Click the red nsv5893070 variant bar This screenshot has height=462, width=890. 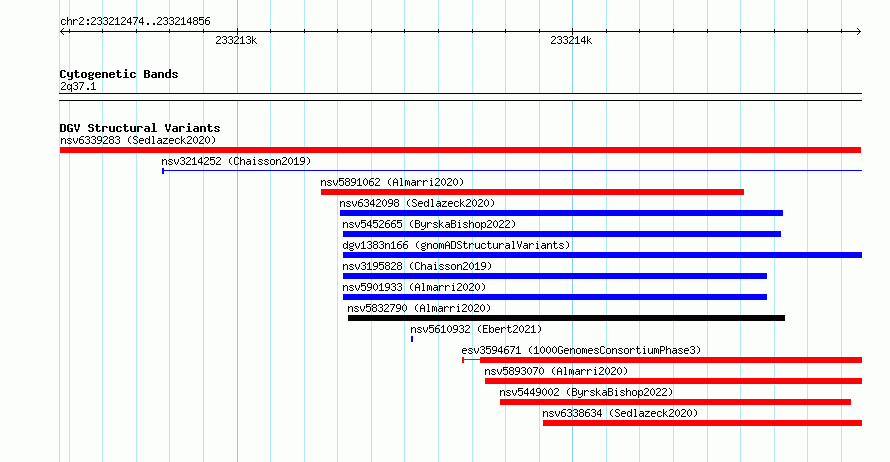[x=673, y=381]
